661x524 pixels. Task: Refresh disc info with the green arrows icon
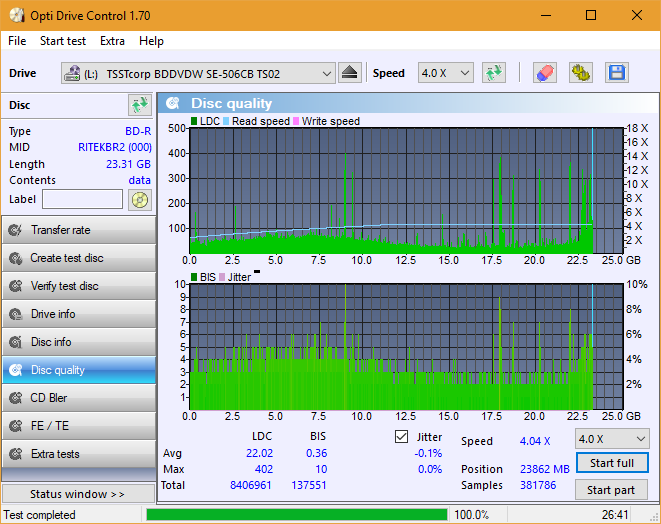[140, 105]
